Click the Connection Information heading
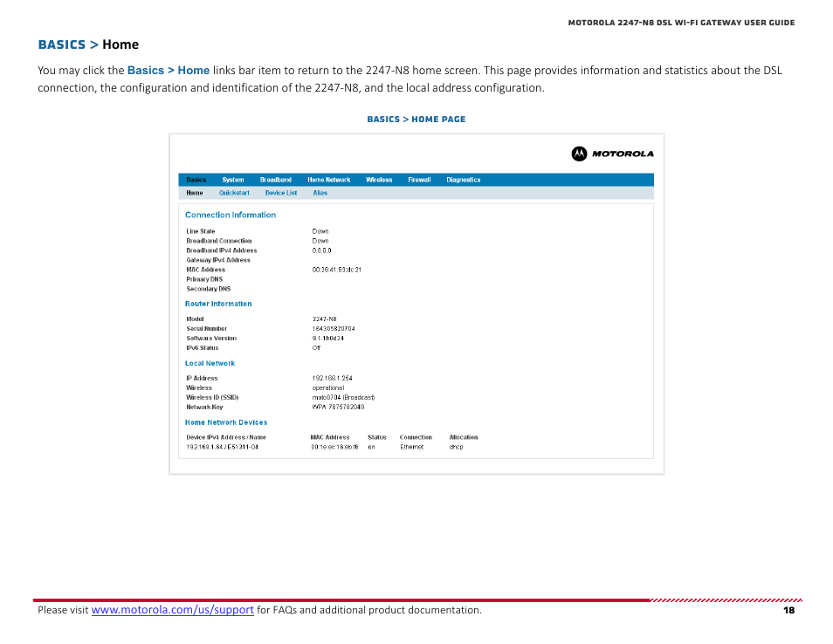 point(231,215)
